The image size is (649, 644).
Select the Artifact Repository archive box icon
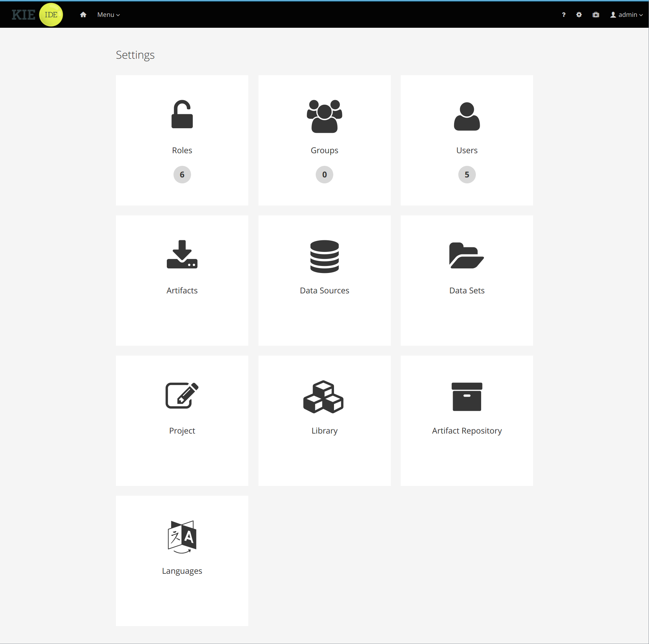pyautogui.click(x=466, y=397)
